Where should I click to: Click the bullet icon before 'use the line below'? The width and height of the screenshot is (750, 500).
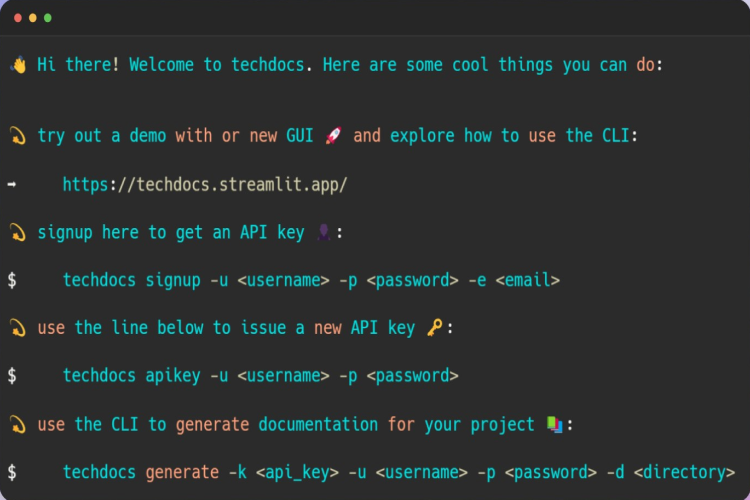click(18, 328)
